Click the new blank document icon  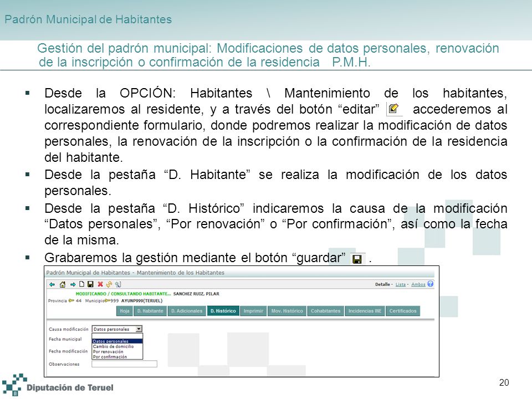coord(82,284)
